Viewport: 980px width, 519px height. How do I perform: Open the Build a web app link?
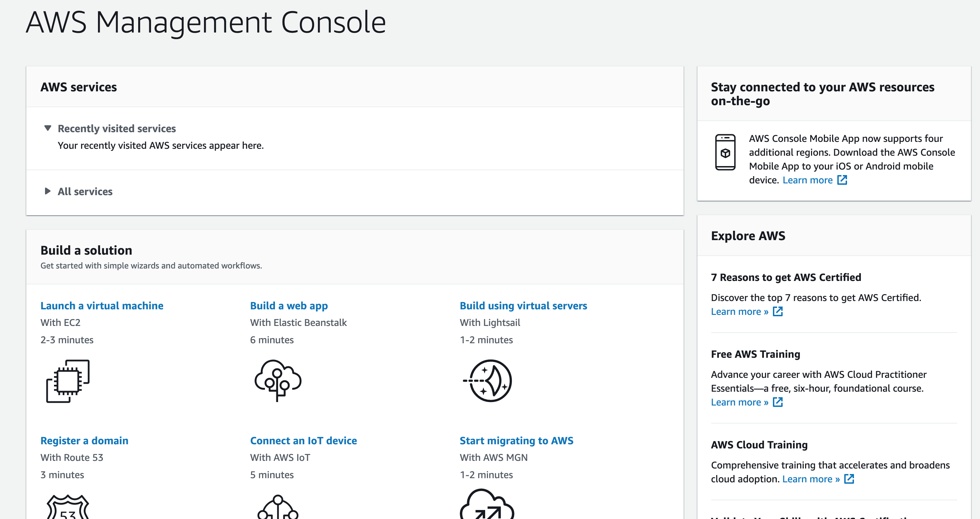[x=289, y=306]
